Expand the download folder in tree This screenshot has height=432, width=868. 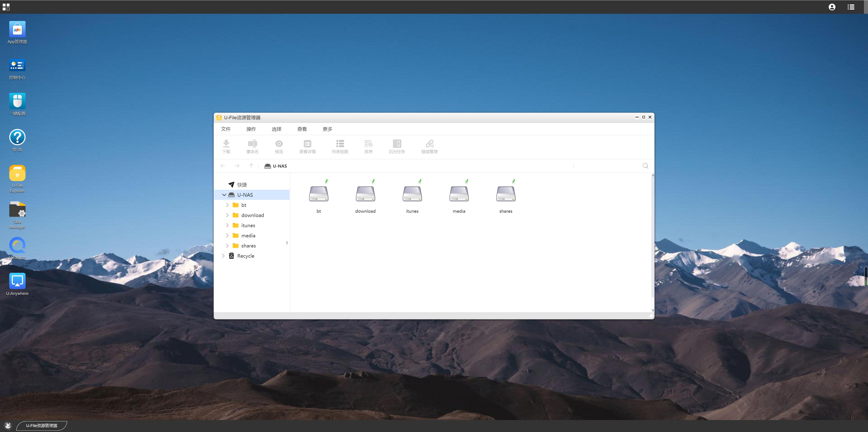[x=227, y=215]
